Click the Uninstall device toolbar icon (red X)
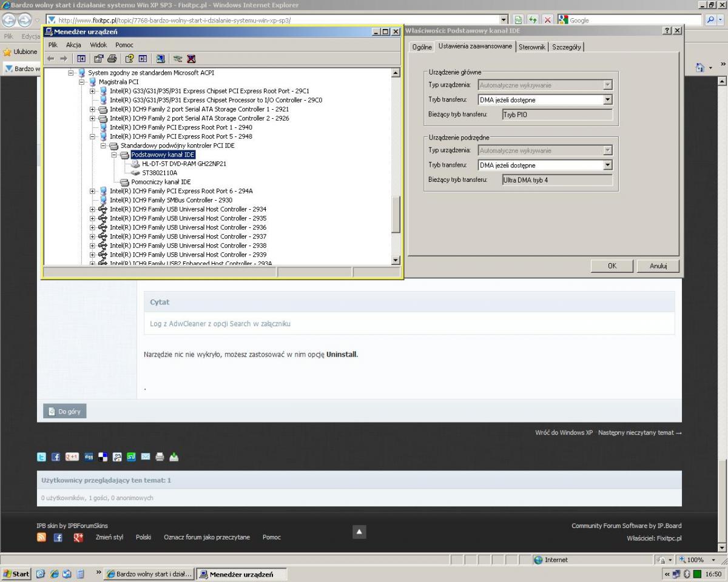728x582 pixels. pyautogui.click(x=191, y=59)
